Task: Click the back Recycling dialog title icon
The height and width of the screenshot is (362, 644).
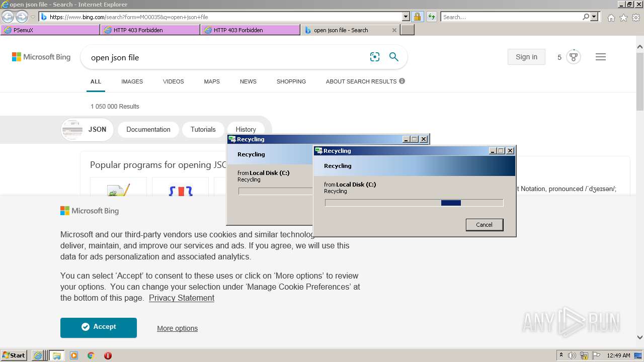Action: (x=232, y=139)
